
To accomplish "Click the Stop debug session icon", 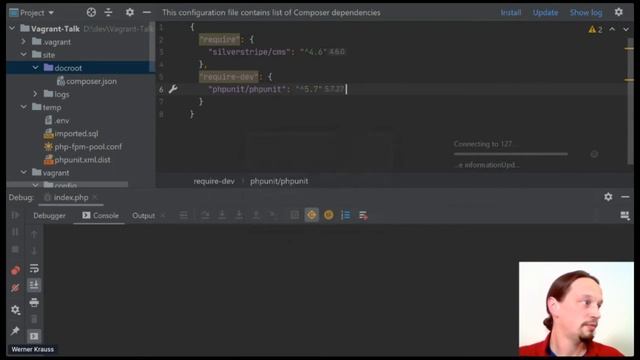I will (16, 249).
